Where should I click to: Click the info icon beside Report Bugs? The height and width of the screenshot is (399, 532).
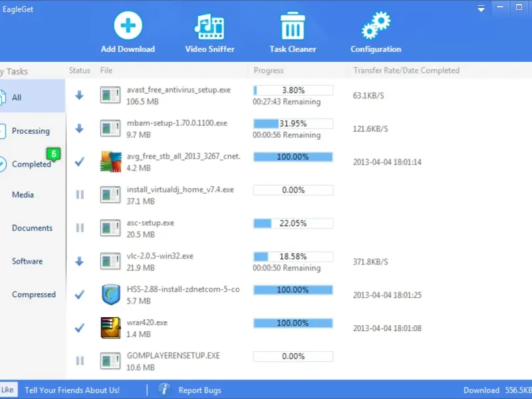point(164,389)
